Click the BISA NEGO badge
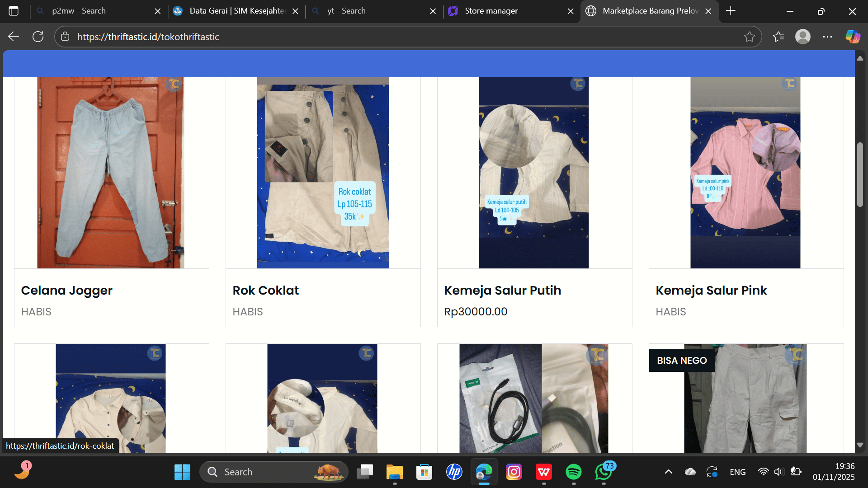The height and width of the screenshot is (488, 868). (682, 361)
